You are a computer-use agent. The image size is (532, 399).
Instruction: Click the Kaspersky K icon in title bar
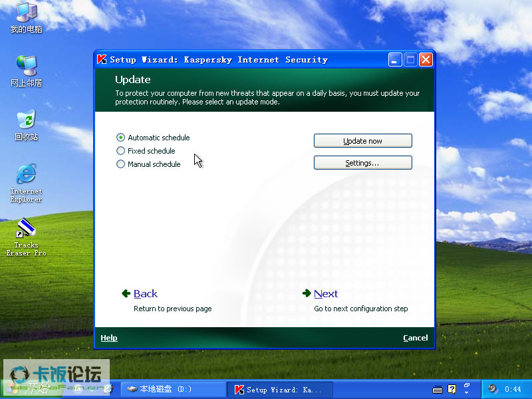click(x=102, y=59)
